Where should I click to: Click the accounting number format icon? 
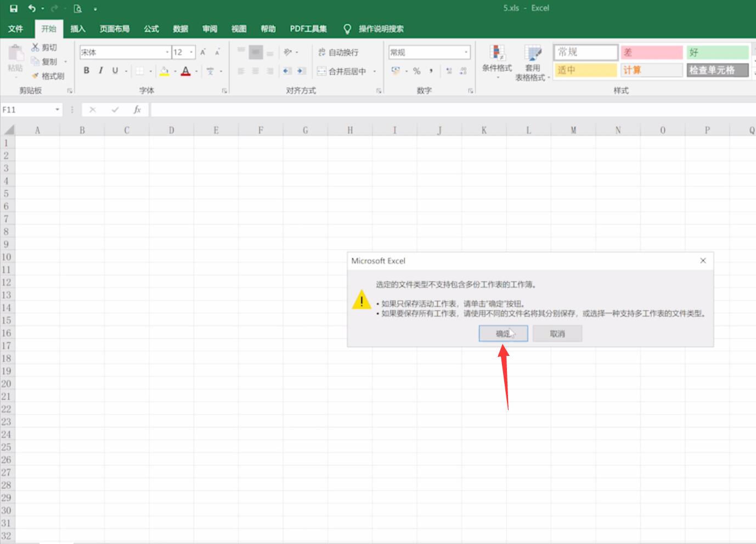pyautogui.click(x=396, y=71)
